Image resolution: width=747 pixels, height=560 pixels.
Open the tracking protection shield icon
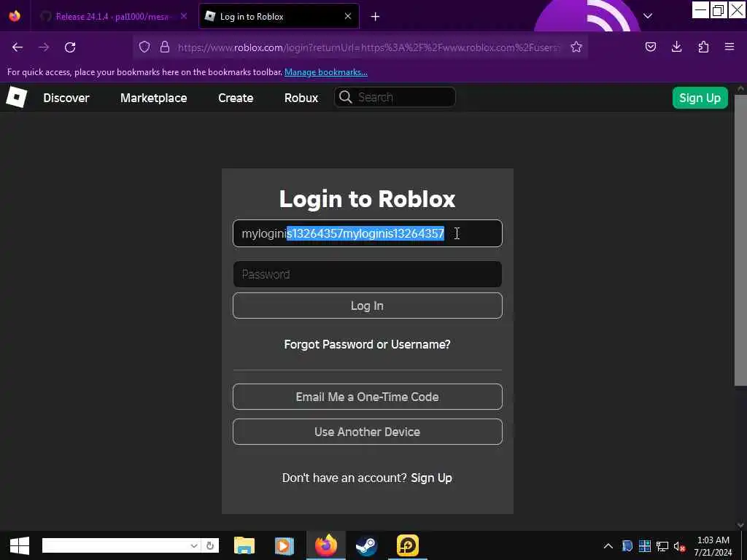click(x=144, y=47)
